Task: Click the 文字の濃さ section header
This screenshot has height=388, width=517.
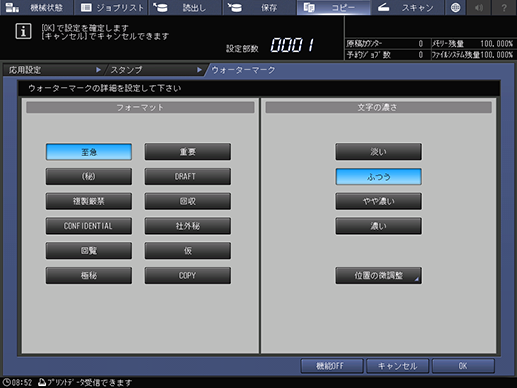Action: pos(378,107)
